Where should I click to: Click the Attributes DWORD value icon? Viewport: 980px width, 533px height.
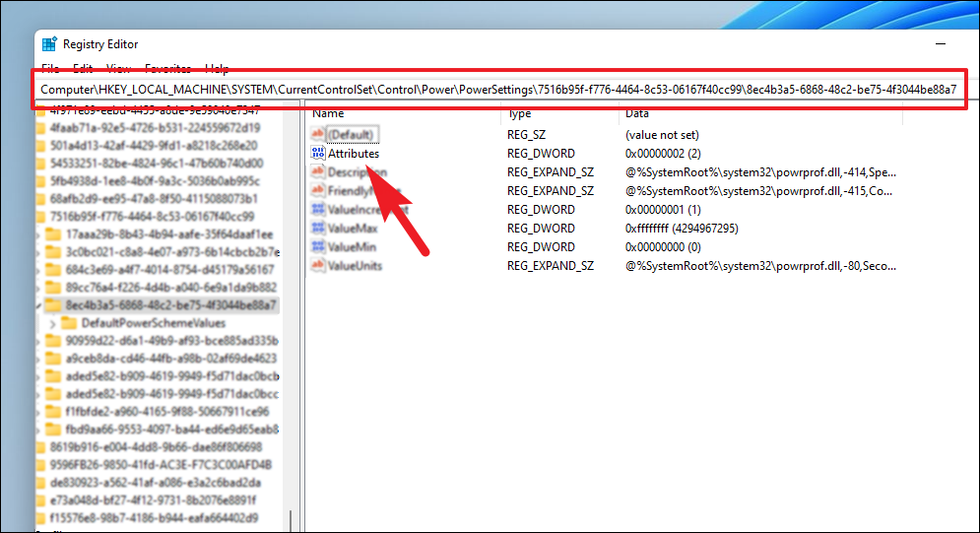coord(317,153)
